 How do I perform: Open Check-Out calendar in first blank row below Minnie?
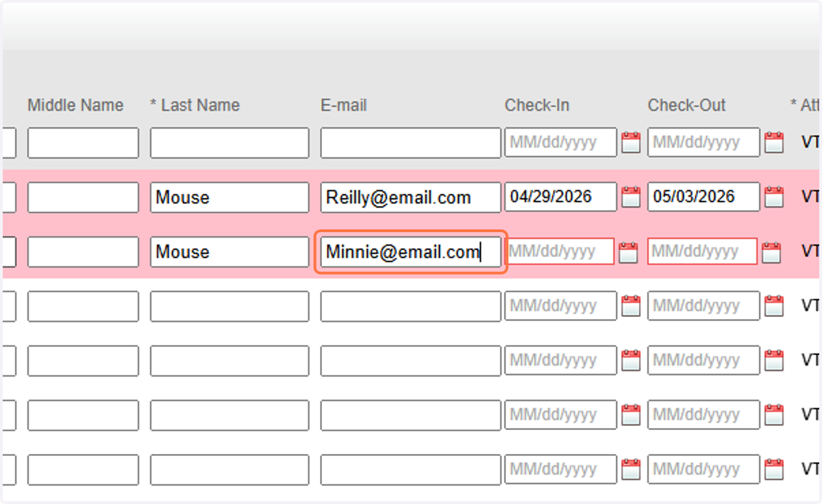(774, 306)
